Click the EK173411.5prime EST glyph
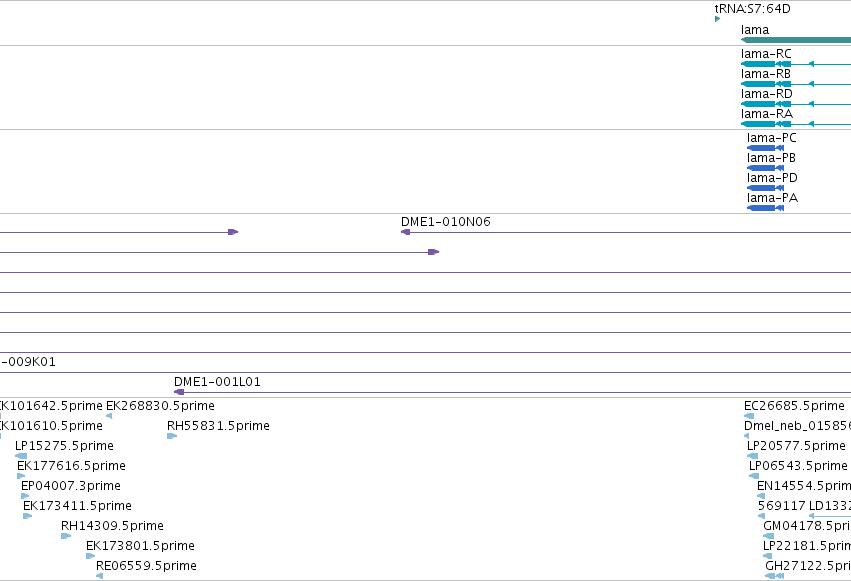 [28, 516]
